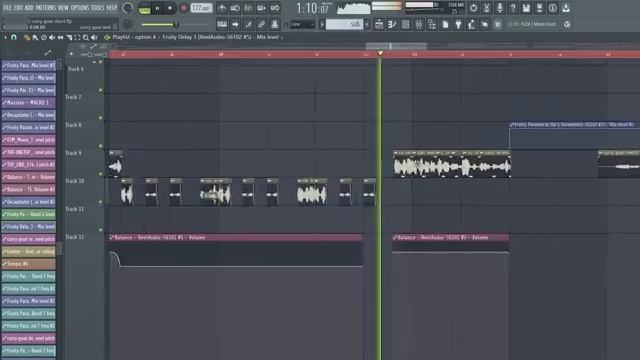The width and height of the screenshot is (640, 360).
Task: Toggle the metronome icon
Action: (222, 8)
